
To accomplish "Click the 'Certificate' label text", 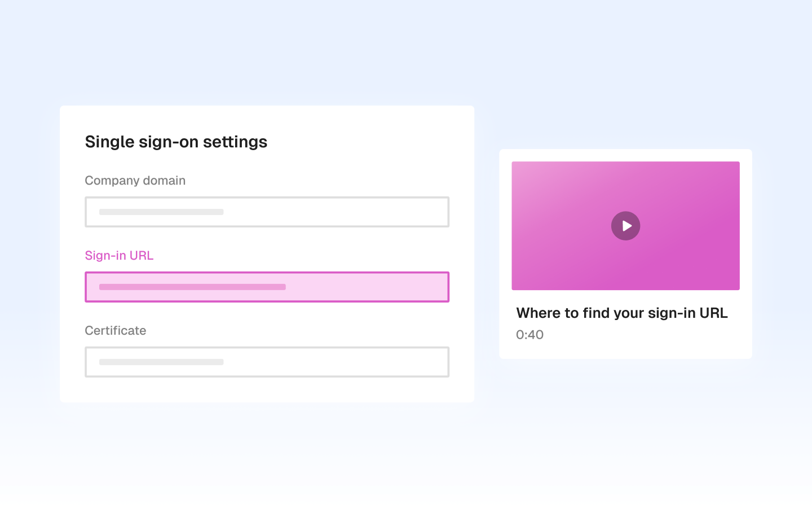I will click(x=115, y=330).
